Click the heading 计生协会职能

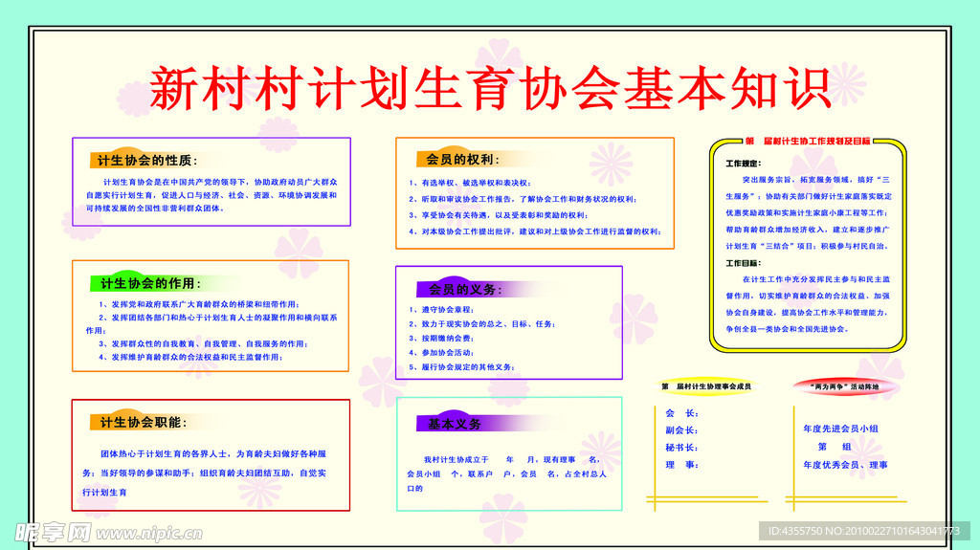(144, 423)
